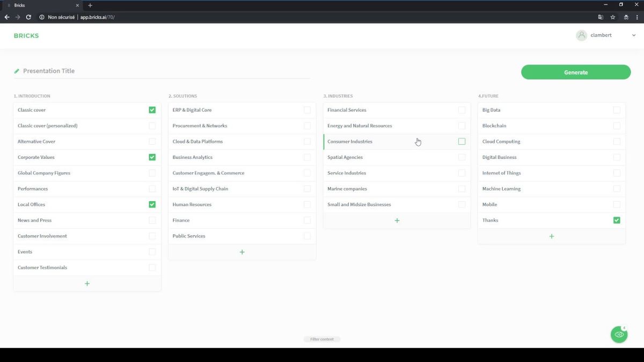The height and width of the screenshot is (362, 644).
Task: Click the Generate button
Action: (575, 72)
